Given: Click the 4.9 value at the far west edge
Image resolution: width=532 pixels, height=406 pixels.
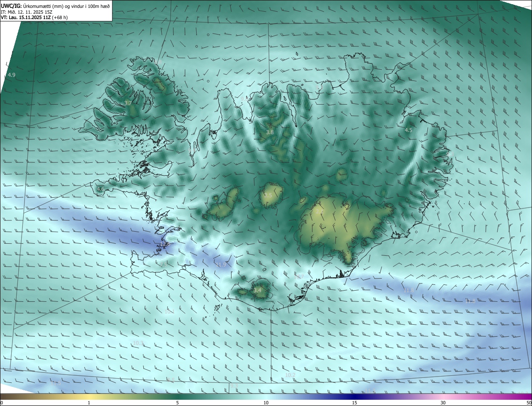Looking at the screenshot, I should click(x=12, y=75).
